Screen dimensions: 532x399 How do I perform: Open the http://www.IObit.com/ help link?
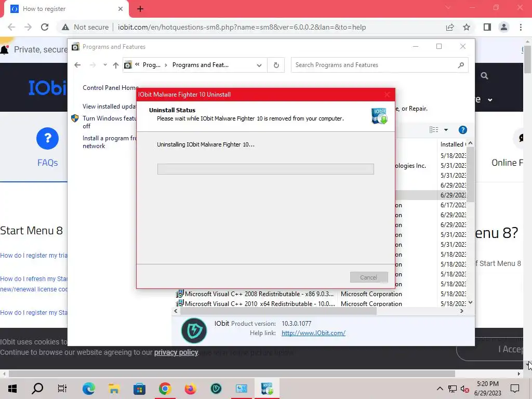tap(313, 333)
